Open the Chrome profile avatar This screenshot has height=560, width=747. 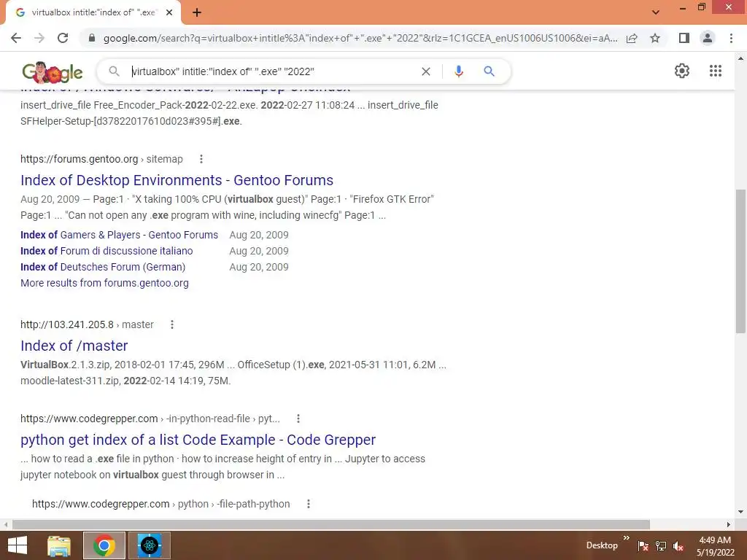[708, 38]
